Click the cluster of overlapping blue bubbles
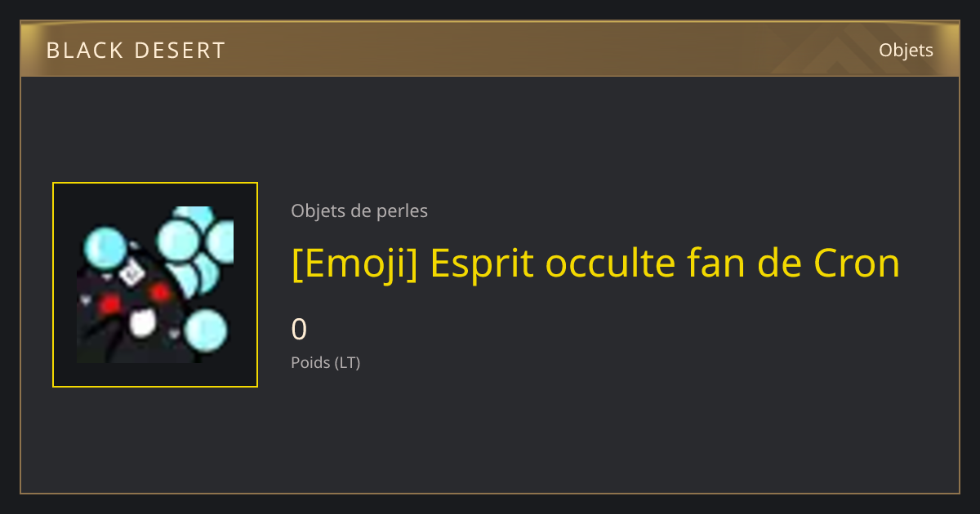Screen dimensions: 980x514 point(196,249)
